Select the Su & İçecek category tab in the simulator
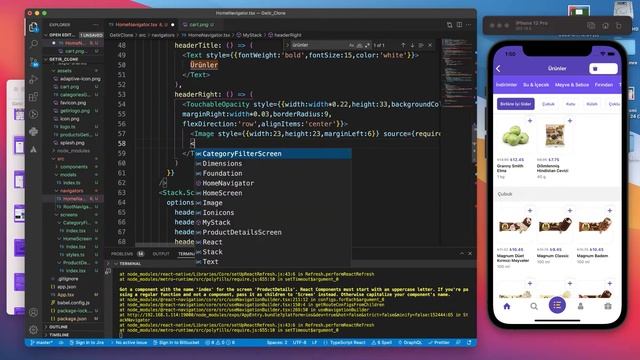640x360 pixels. [536, 85]
